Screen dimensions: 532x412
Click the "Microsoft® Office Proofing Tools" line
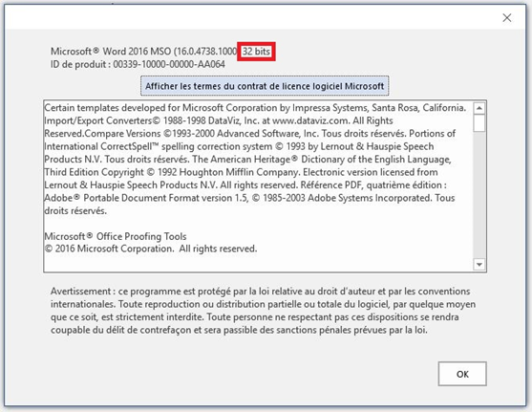[116, 236]
